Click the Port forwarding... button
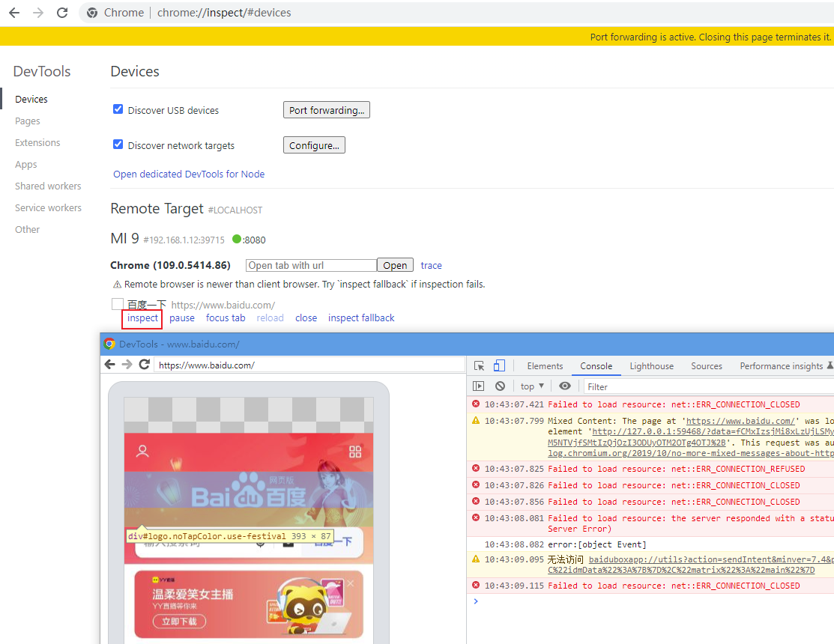 [327, 110]
